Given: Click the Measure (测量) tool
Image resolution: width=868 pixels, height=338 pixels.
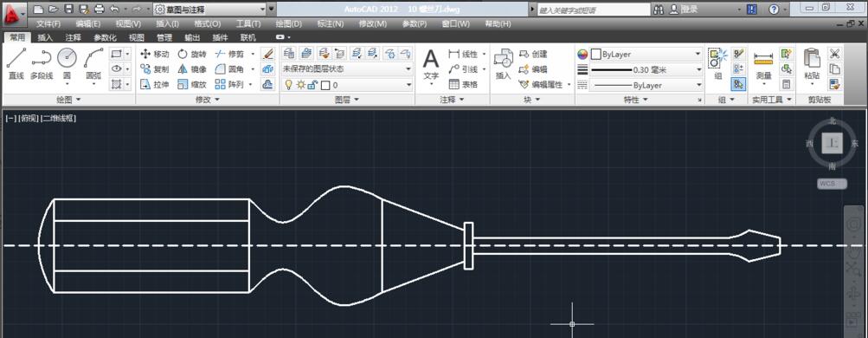Looking at the screenshot, I should (x=763, y=67).
